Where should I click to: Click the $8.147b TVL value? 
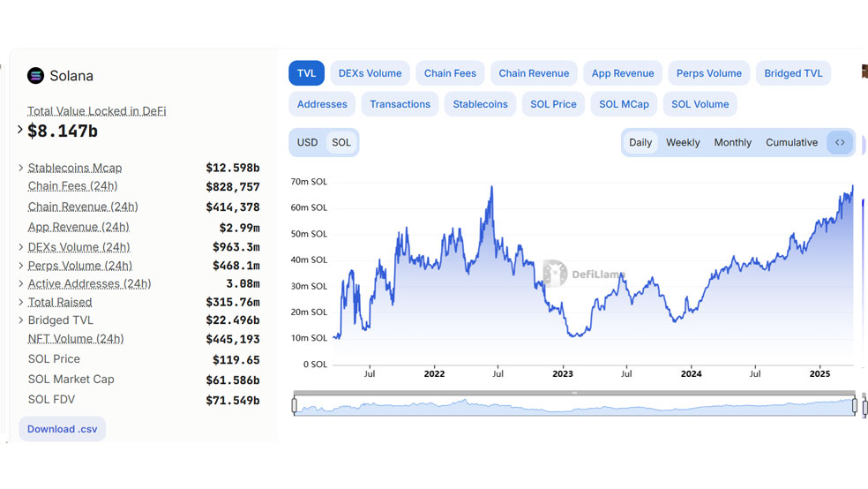click(63, 131)
